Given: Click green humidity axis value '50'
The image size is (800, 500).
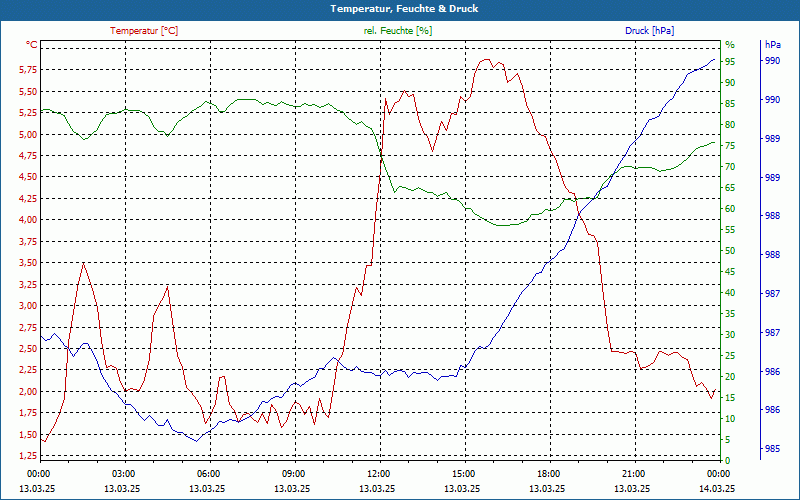Looking at the screenshot, I should click(730, 251).
